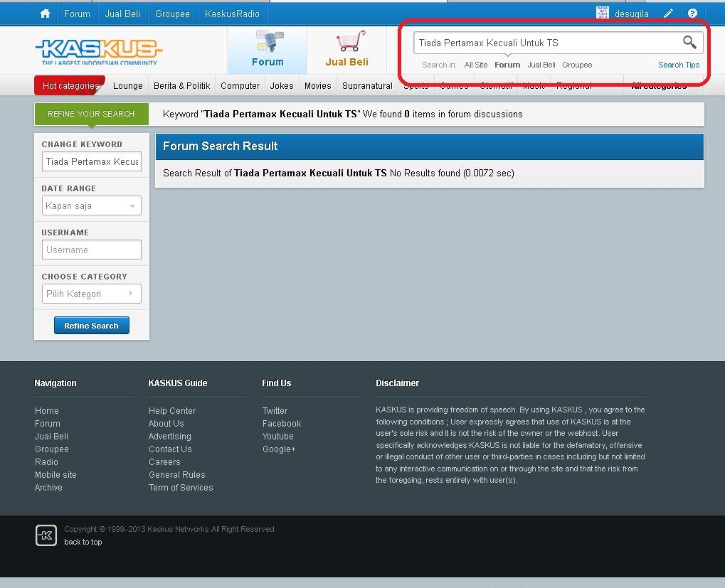Open About Us guide link
The width and height of the screenshot is (725, 588).
(x=166, y=424)
